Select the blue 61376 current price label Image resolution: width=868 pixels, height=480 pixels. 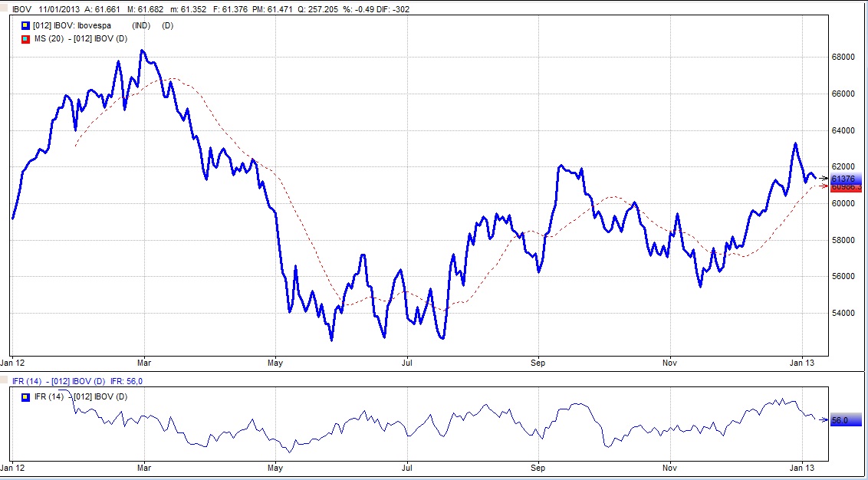(847, 179)
